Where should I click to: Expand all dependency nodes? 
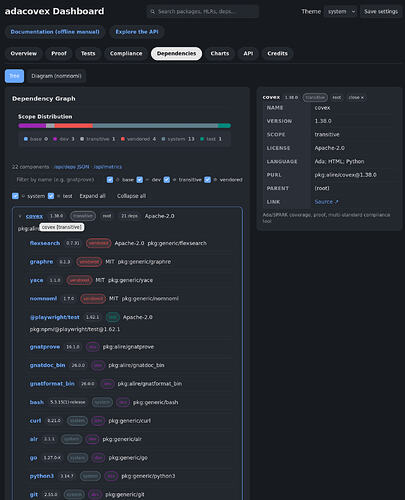click(93, 196)
